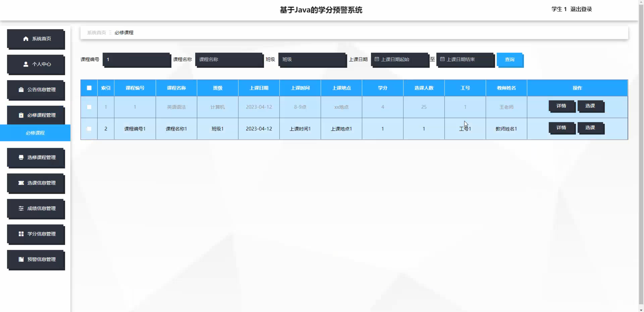The height and width of the screenshot is (312, 644).
Task: Click the briefcase icon beside 公告信息管理
Action: (x=21, y=90)
